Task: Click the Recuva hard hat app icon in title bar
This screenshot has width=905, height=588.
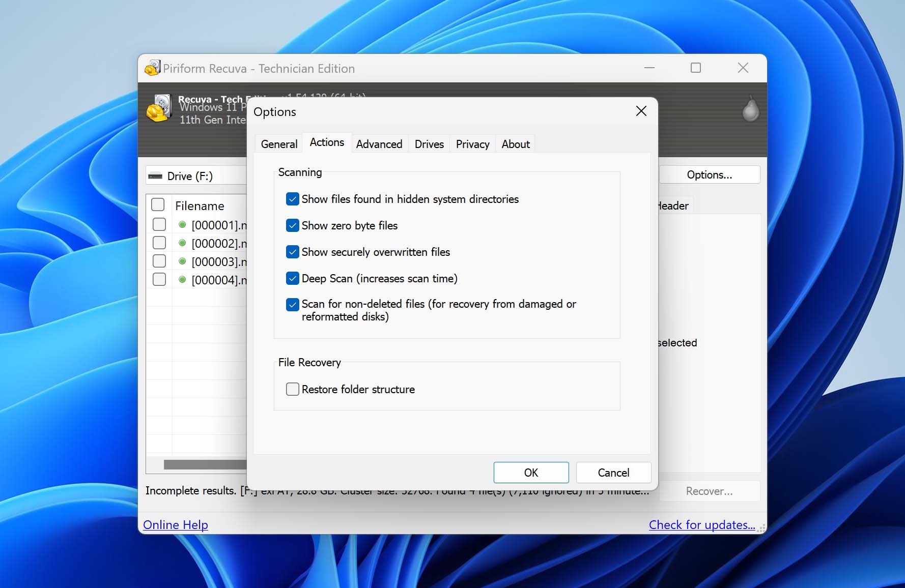Action: point(152,68)
